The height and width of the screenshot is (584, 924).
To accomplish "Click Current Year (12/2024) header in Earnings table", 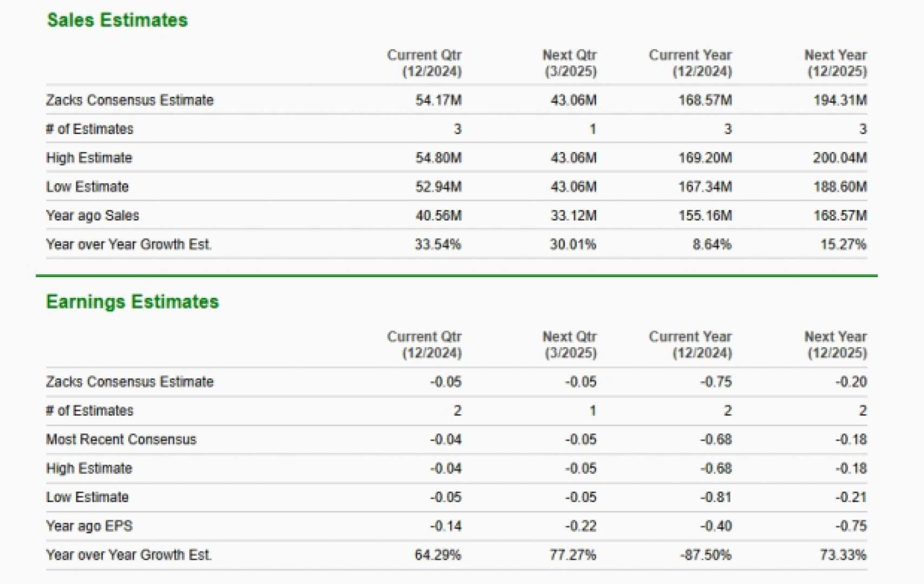I will coord(690,345).
